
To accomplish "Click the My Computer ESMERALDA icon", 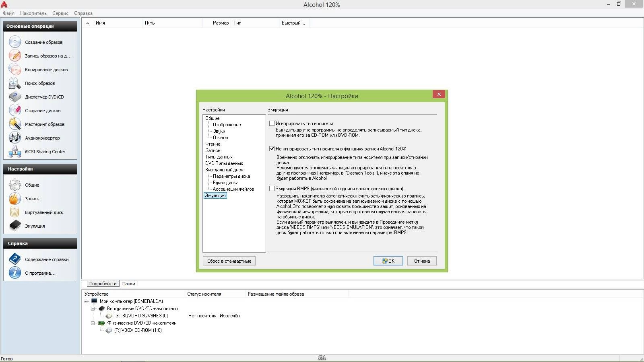I will (94, 301).
